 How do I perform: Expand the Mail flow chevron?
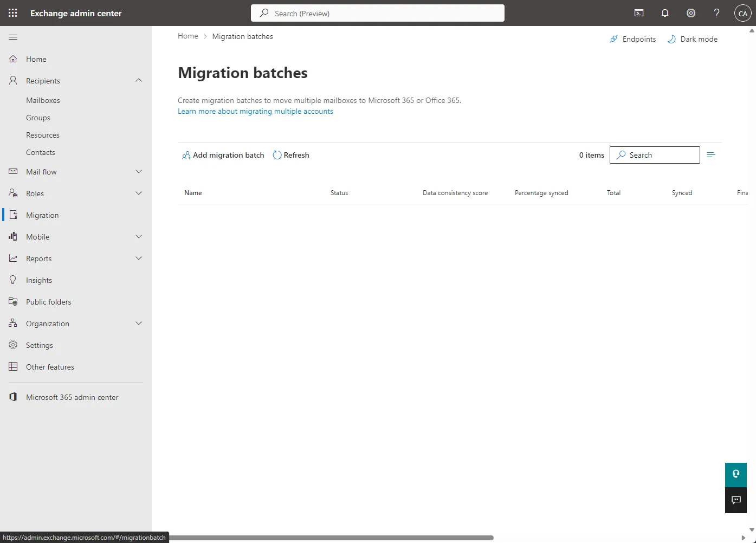coord(139,171)
